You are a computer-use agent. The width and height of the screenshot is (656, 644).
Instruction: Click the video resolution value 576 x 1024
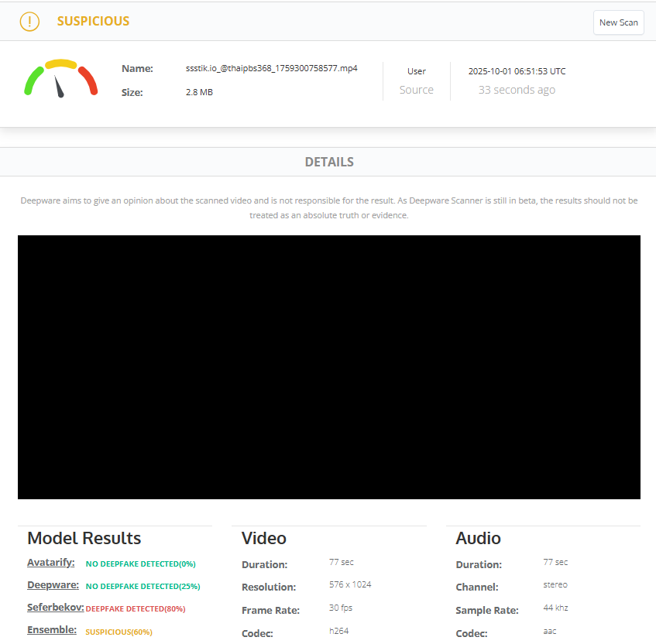tap(350, 585)
